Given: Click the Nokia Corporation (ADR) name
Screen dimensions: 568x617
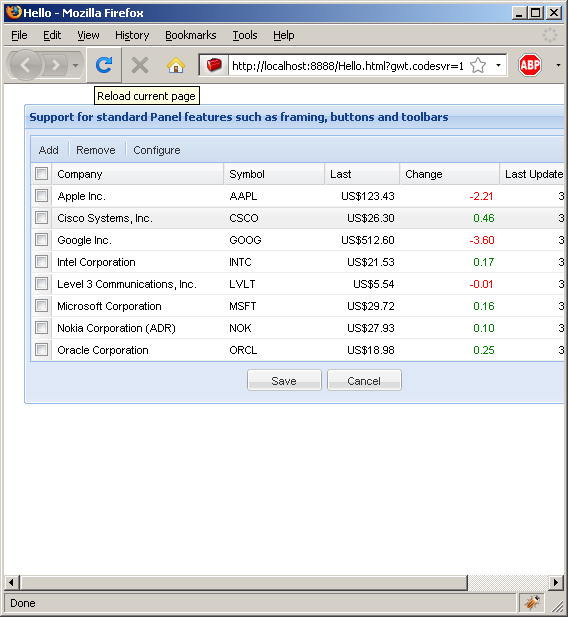Looking at the screenshot, I should point(116,328).
